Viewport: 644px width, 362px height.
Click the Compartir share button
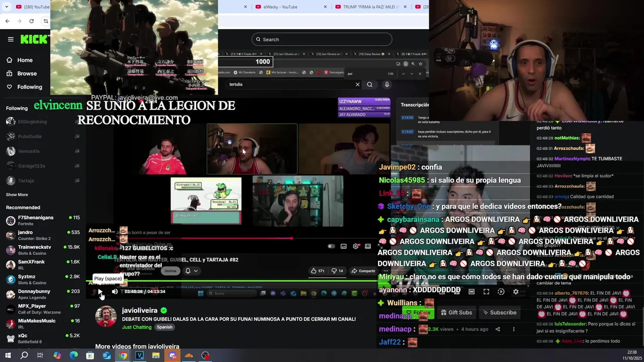363,270
